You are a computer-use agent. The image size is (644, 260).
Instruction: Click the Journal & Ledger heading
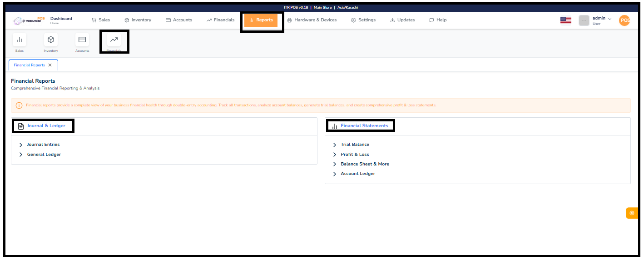tap(46, 126)
